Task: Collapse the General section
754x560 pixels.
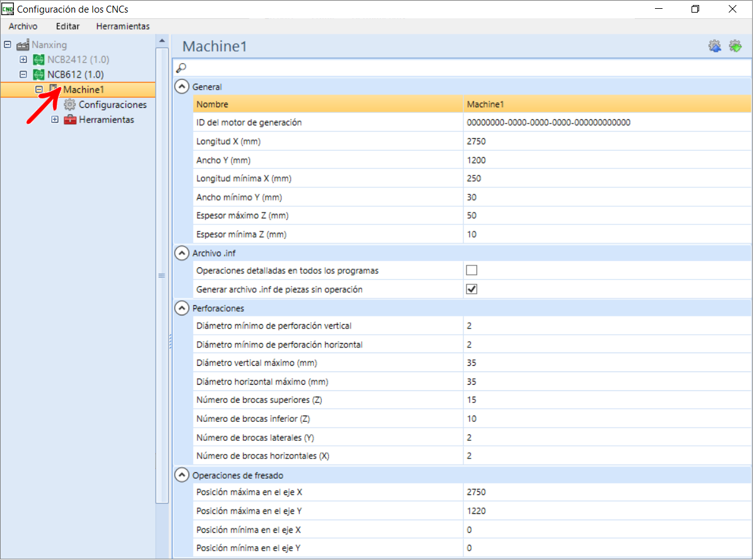Action: 182,86
